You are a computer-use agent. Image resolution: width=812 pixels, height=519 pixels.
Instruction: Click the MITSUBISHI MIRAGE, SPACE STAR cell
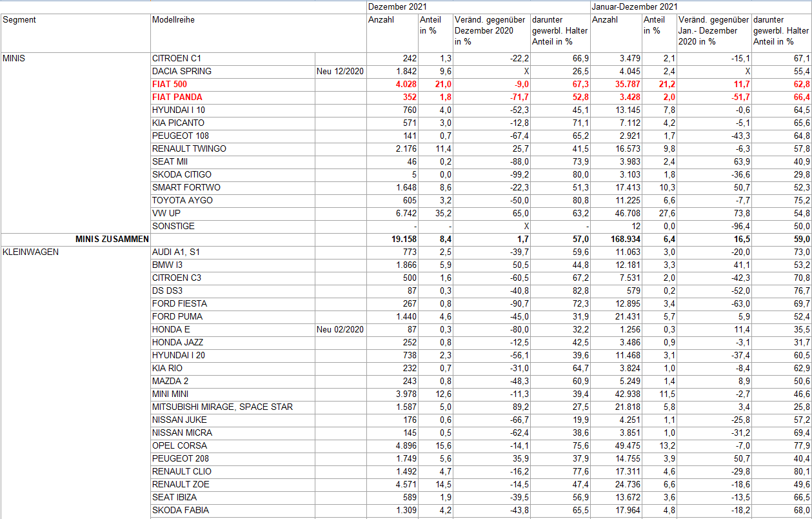[222, 407]
